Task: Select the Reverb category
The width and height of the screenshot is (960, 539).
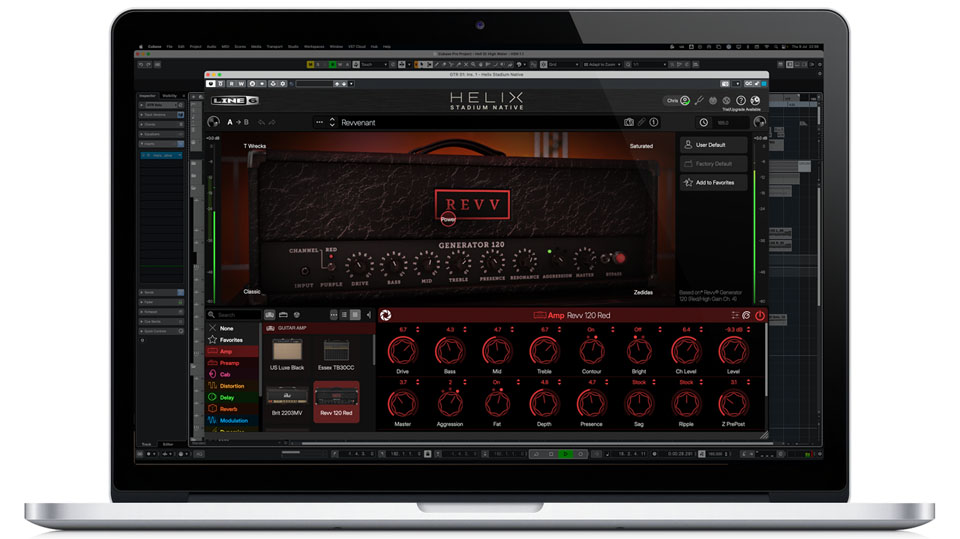Action: coord(233,409)
